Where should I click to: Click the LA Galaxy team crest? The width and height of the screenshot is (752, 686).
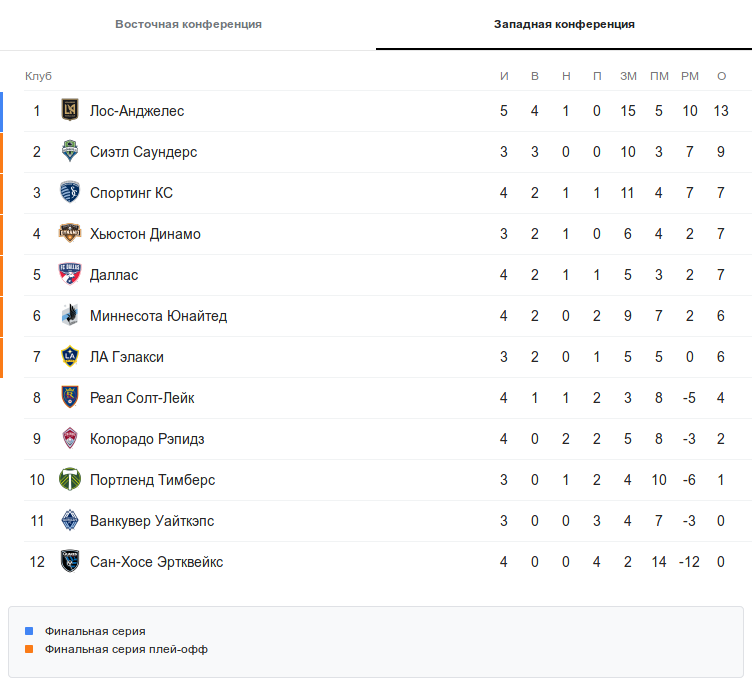click(x=70, y=357)
